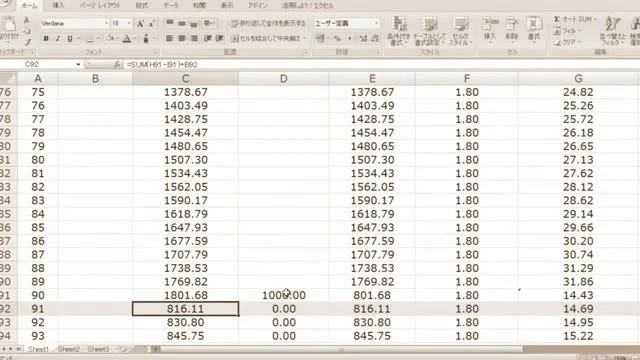Viewport: 640px width, 360px height.
Task: Open the text Orientation menu
Action: (209, 23)
